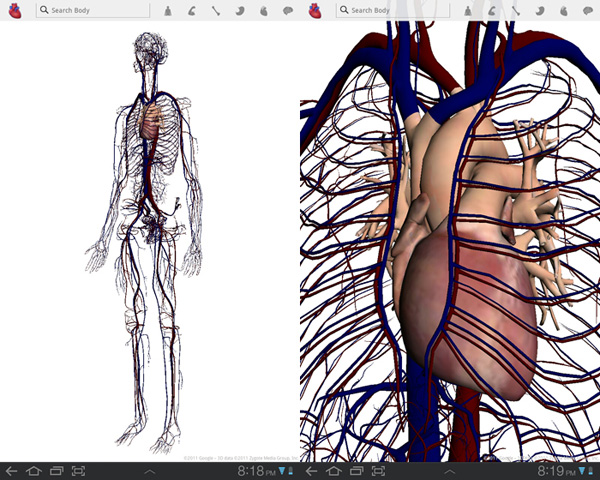Tap the Wi-Fi signal icon beside 8:19 PM
Image resolution: width=600 pixels, height=480 pixels.
point(582,471)
